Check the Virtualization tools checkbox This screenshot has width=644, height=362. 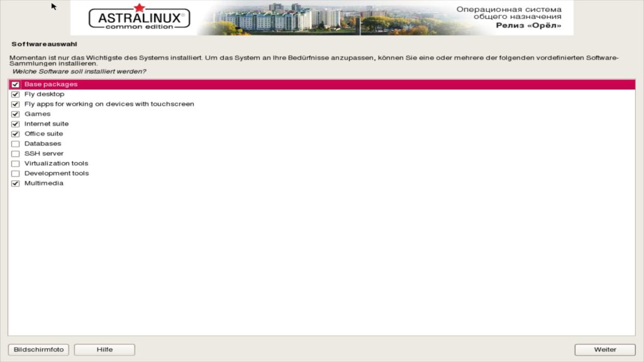(x=15, y=163)
